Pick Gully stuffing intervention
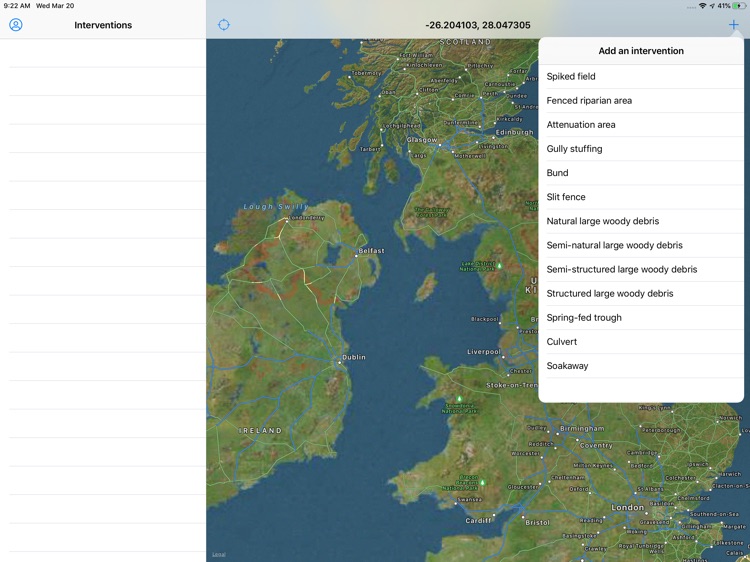The image size is (750, 562). point(574,149)
